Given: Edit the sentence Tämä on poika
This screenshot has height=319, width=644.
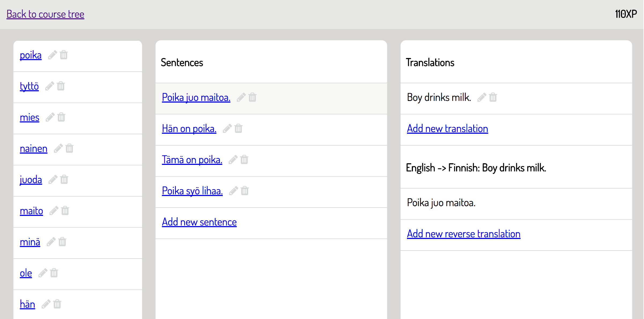Looking at the screenshot, I should 233,160.
